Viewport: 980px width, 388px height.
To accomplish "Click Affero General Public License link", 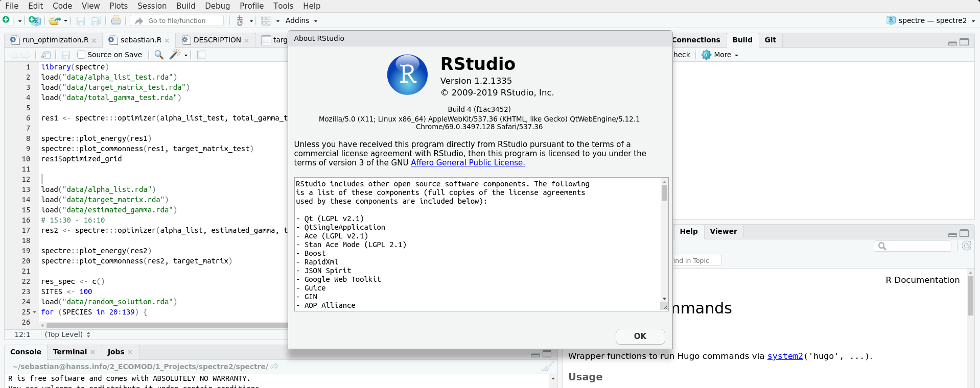I will pyautogui.click(x=468, y=162).
